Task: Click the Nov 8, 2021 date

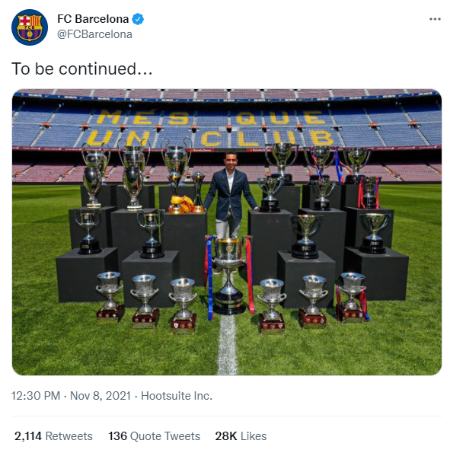Action: pos(100,396)
